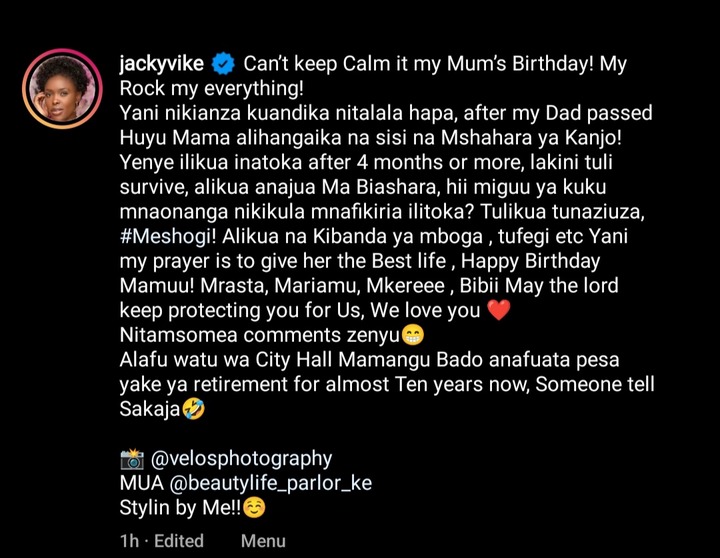The height and width of the screenshot is (558, 720).
Task: Click the word Sakaja in the caption
Action: coord(150,409)
